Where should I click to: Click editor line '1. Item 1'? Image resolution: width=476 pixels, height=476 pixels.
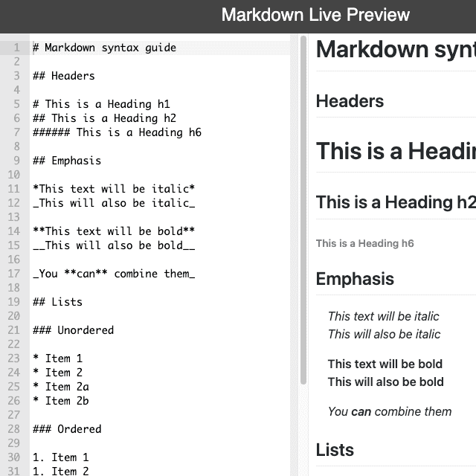tap(61, 457)
